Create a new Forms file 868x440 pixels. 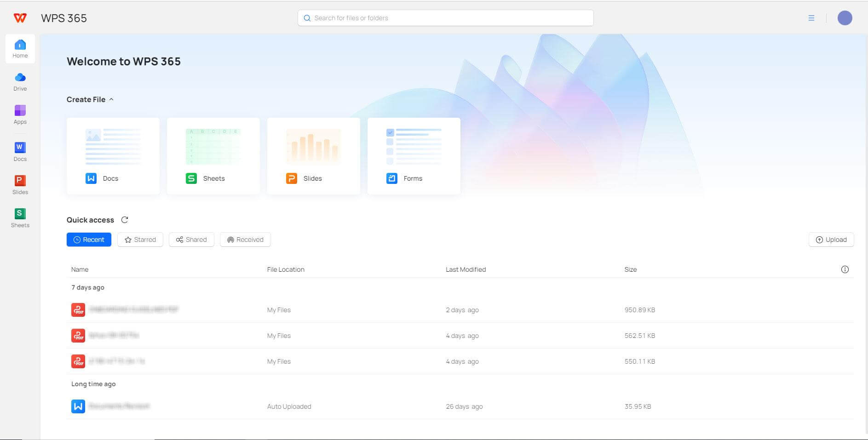click(x=414, y=156)
